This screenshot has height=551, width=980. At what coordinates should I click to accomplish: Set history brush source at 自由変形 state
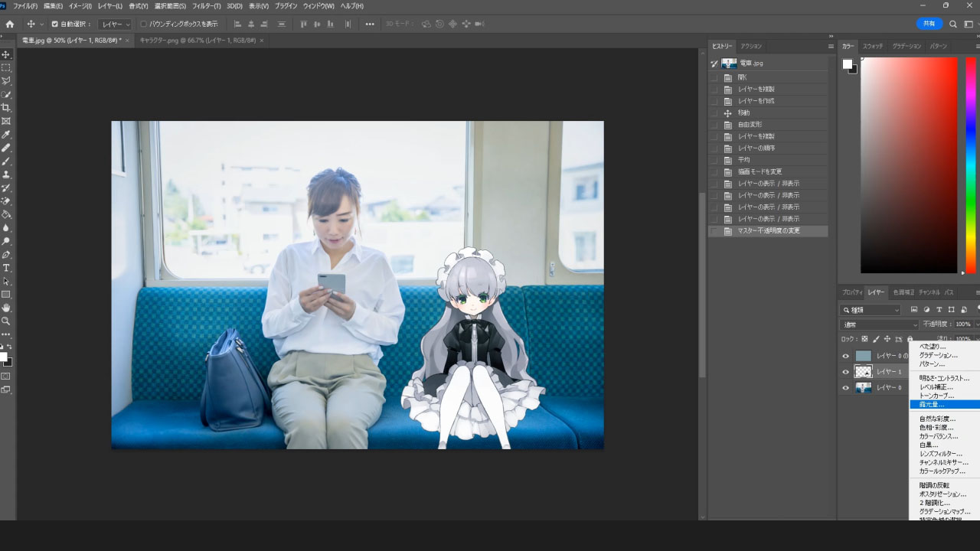coord(715,125)
